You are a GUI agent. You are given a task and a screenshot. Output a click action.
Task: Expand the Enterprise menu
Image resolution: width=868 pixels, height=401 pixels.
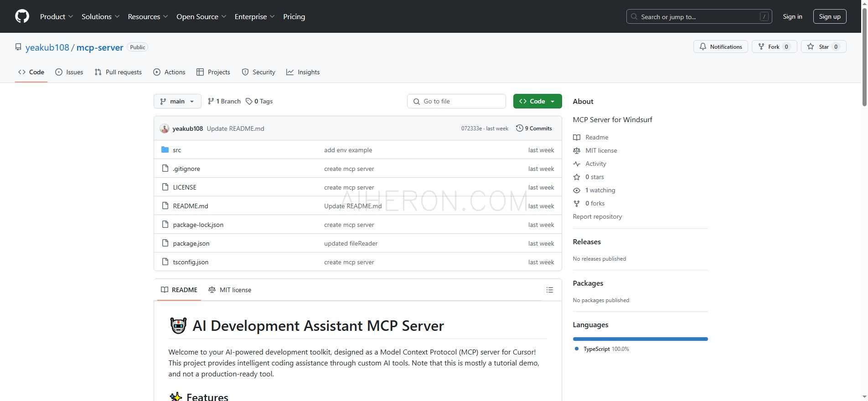255,16
